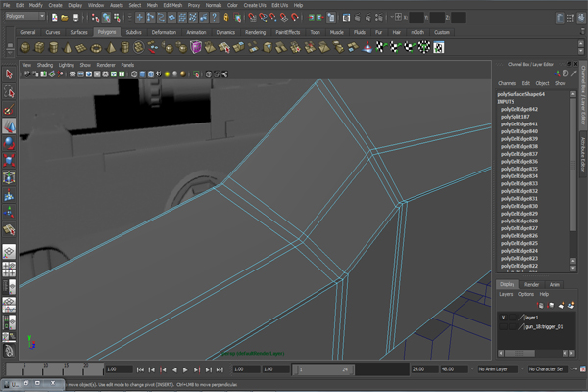Click the help question mark selection mask icon

tap(214, 18)
